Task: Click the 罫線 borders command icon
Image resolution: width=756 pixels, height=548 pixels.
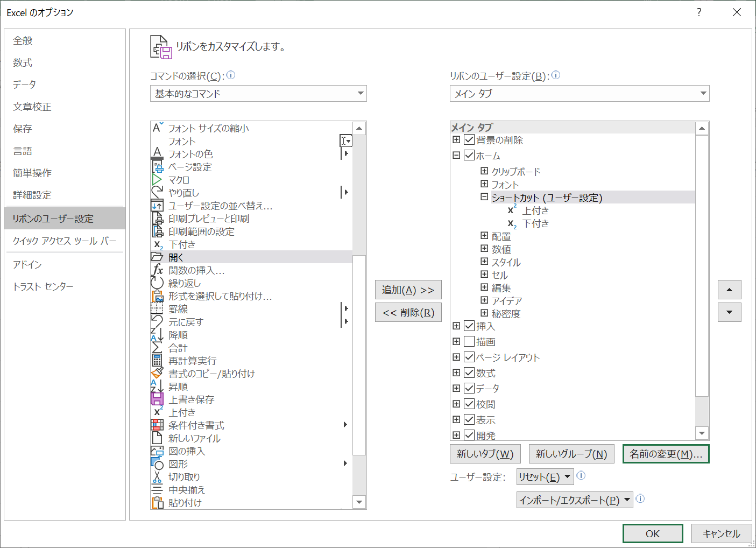Action: 157,308
